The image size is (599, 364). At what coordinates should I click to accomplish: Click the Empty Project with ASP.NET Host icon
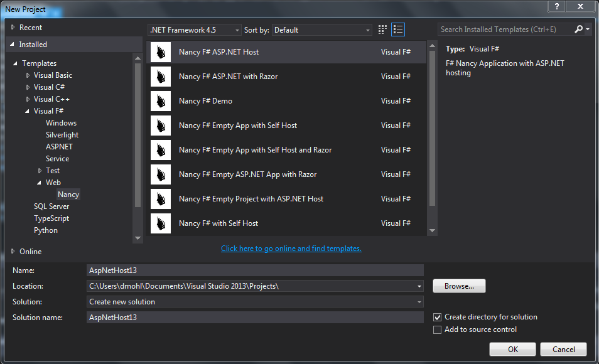pyautogui.click(x=161, y=198)
